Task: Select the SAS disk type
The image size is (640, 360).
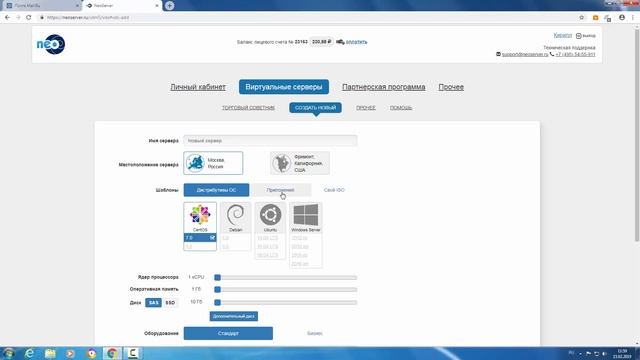Action: (x=153, y=302)
